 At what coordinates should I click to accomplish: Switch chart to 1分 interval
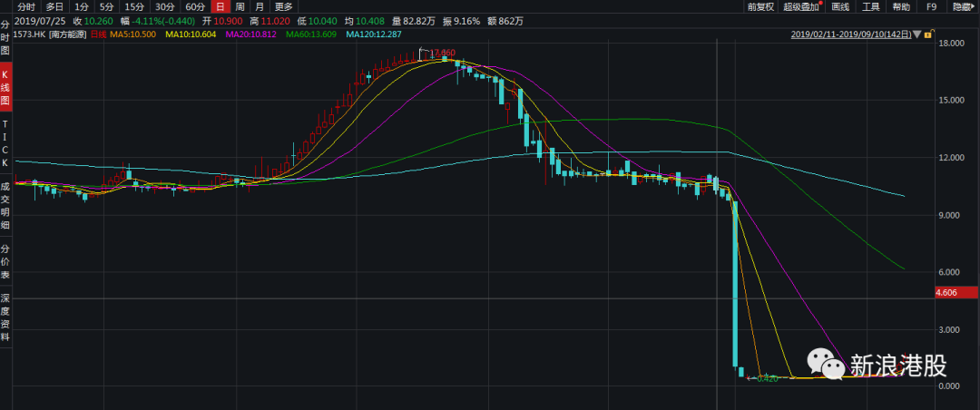[x=82, y=7]
